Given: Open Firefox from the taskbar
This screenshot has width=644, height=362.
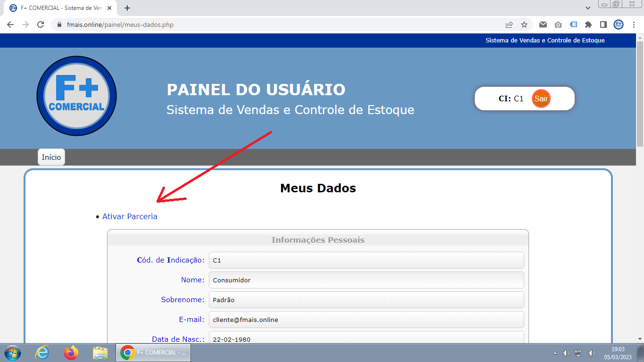Looking at the screenshot, I should 71,352.
